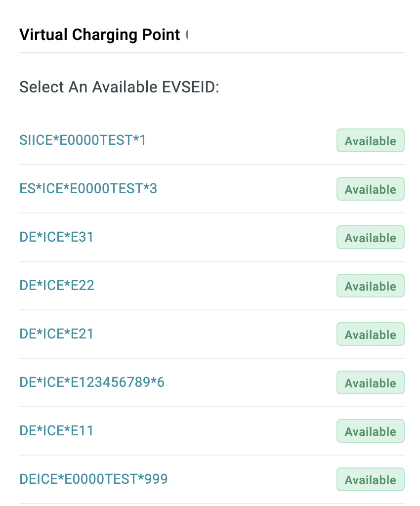Click Available status of DE*ICE*E123456789*6

[x=370, y=383]
